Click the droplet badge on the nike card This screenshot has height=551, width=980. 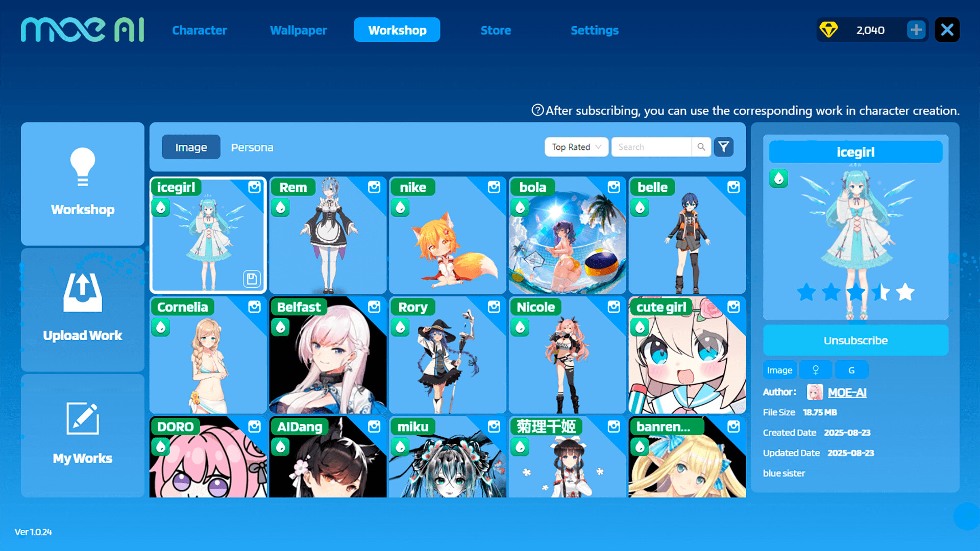coord(400,207)
